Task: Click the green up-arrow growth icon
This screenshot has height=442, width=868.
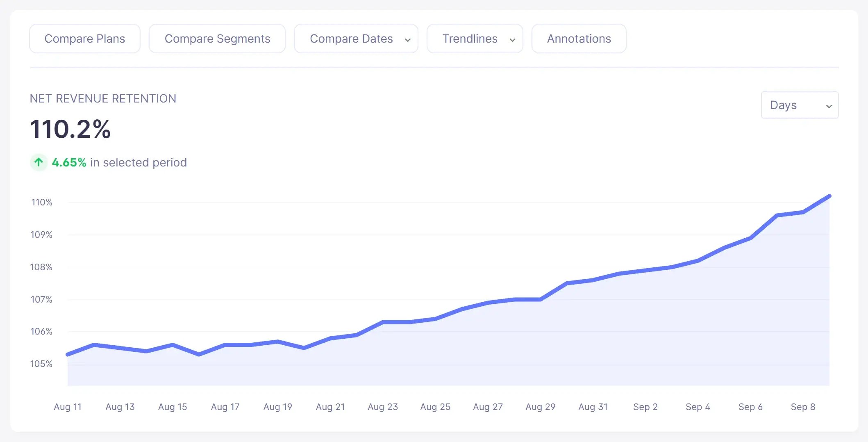Action: point(39,162)
